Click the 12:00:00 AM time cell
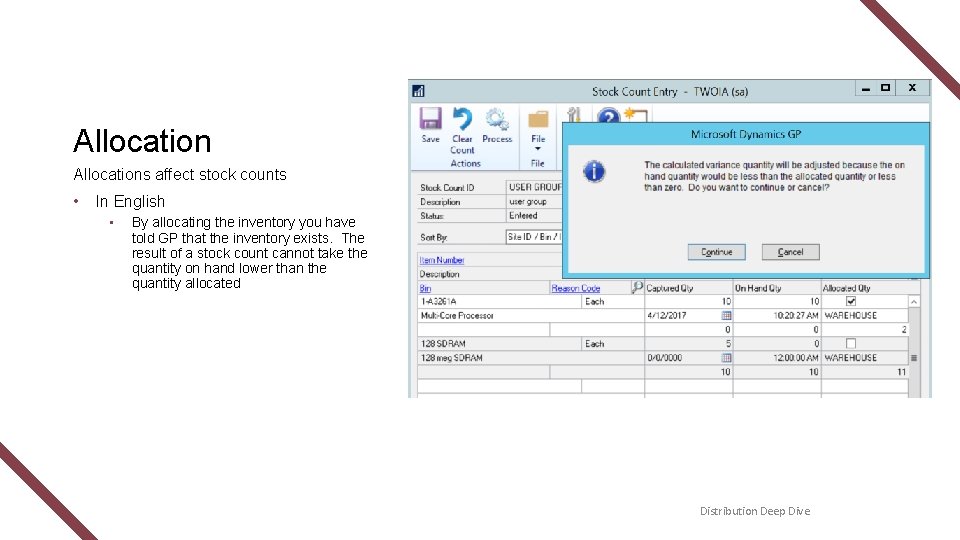This screenshot has width=960, height=540. (x=777, y=358)
